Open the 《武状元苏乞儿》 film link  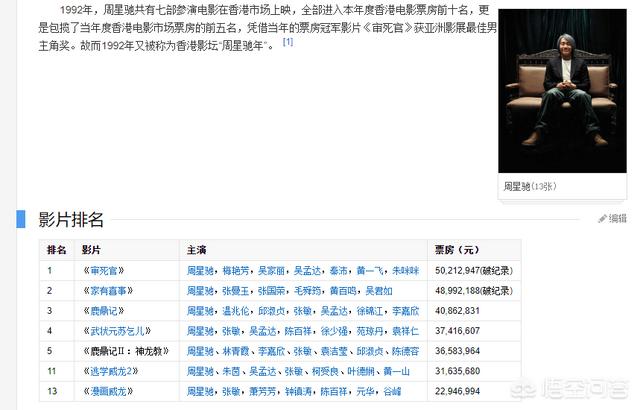coord(117,331)
